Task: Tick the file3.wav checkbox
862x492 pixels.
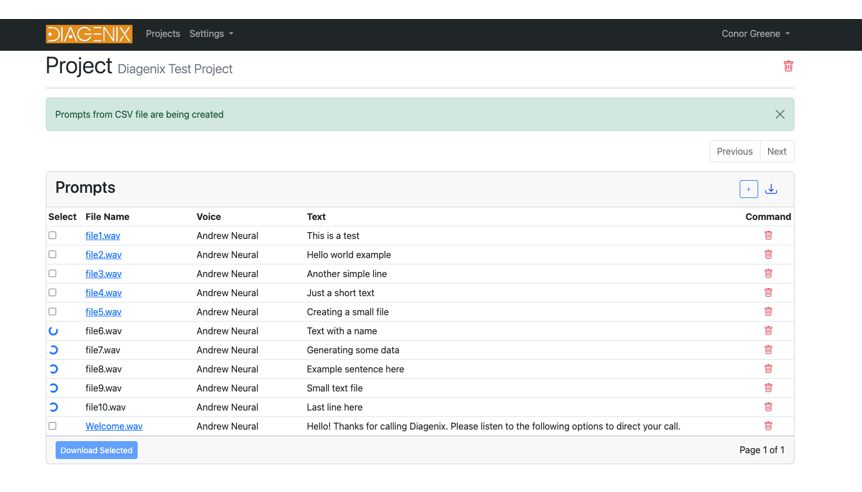Action: pyautogui.click(x=52, y=273)
